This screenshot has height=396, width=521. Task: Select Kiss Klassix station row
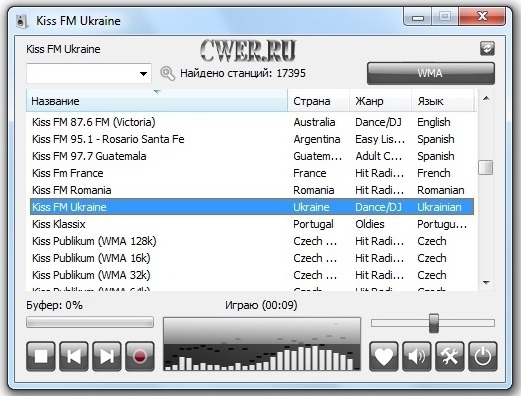[x=252, y=224]
